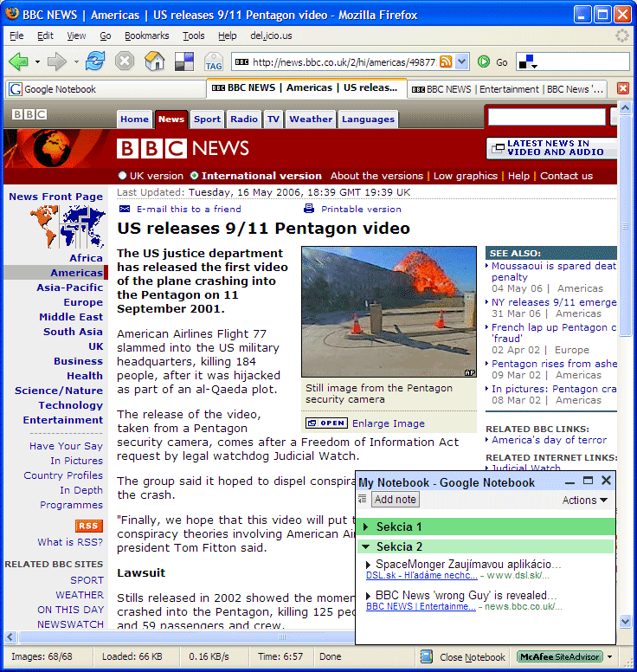Click the McAfee SiteAdvisor badge
This screenshot has height=672, width=637.
[x=559, y=656]
